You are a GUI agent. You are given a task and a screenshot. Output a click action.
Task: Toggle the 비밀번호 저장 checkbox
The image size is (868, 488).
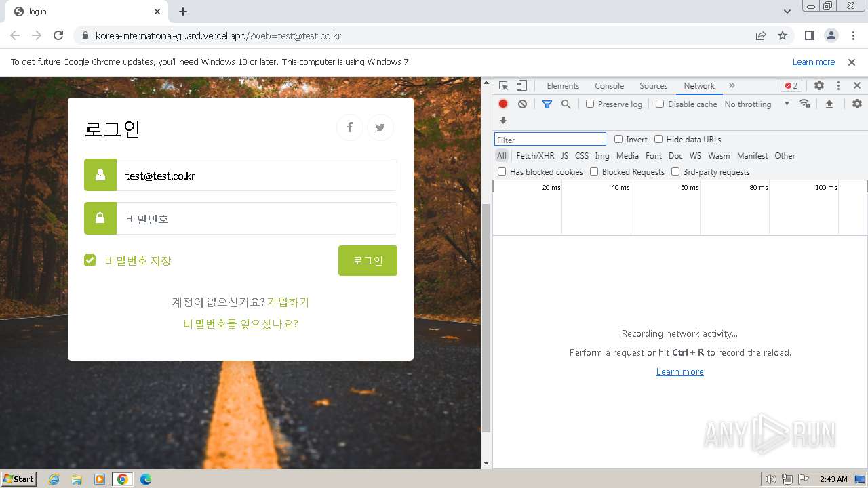pos(90,260)
